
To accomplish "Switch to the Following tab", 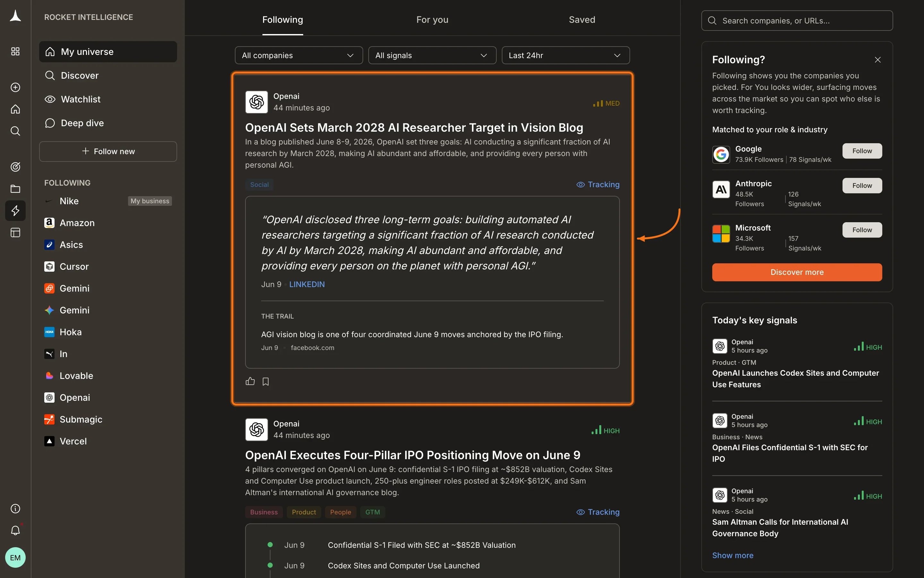I will tap(283, 20).
